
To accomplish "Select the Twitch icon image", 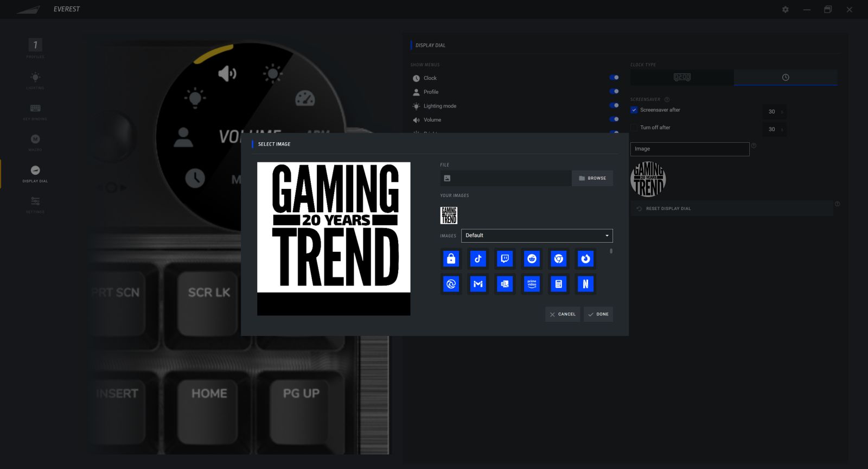I will [505, 259].
